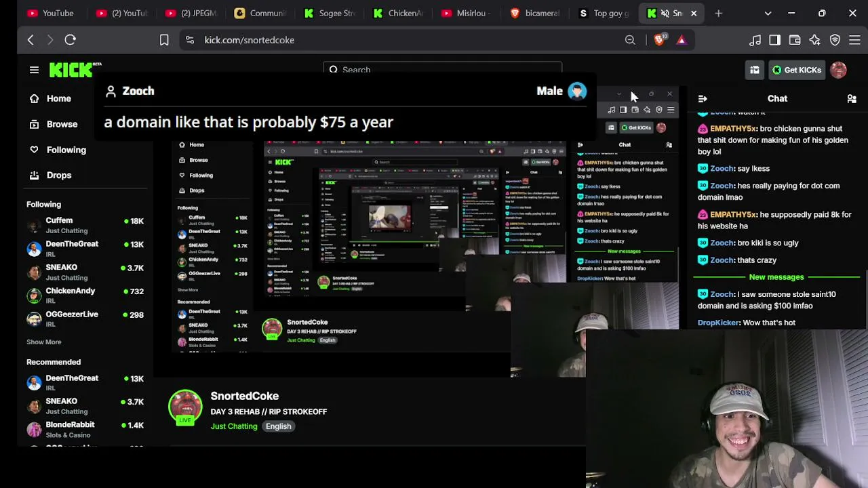Click the Male avatar icon in overlay
The height and width of the screenshot is (488, 868).
[577, 91]
